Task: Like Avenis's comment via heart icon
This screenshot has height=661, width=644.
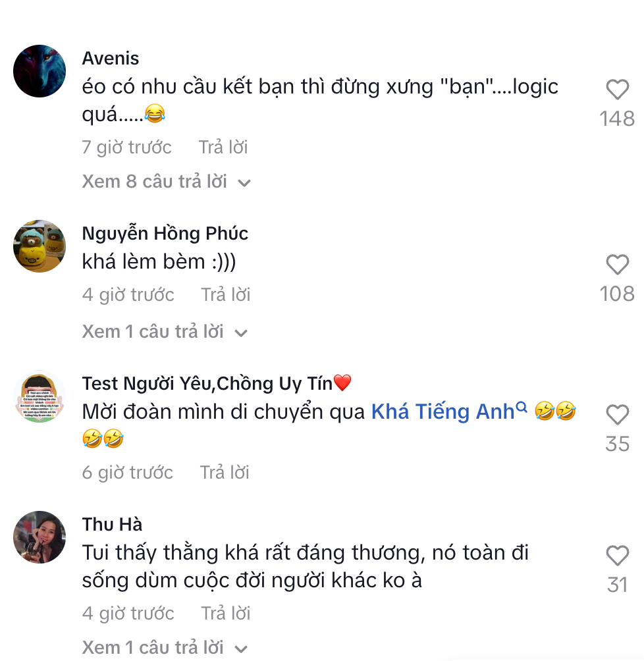Action: point(618,90)
